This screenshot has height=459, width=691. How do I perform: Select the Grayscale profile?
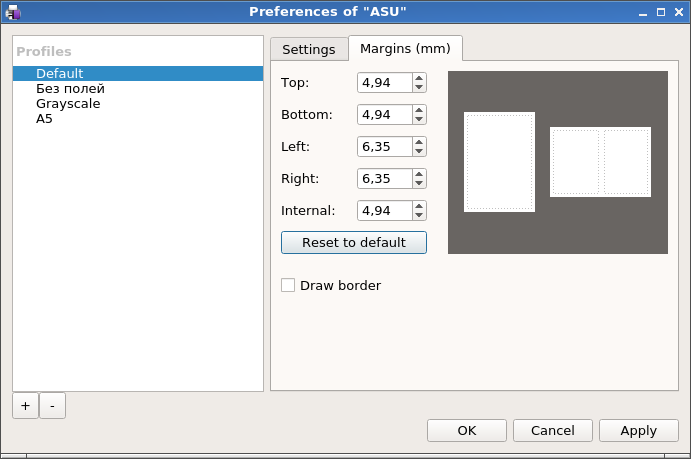[68, 103]
